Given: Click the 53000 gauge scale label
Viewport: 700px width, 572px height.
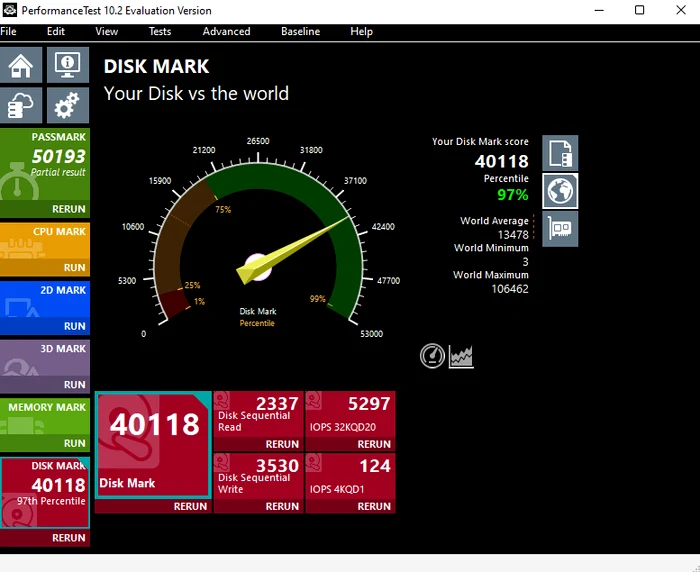Looking at the screenshot, I should [x=371, y=334].
